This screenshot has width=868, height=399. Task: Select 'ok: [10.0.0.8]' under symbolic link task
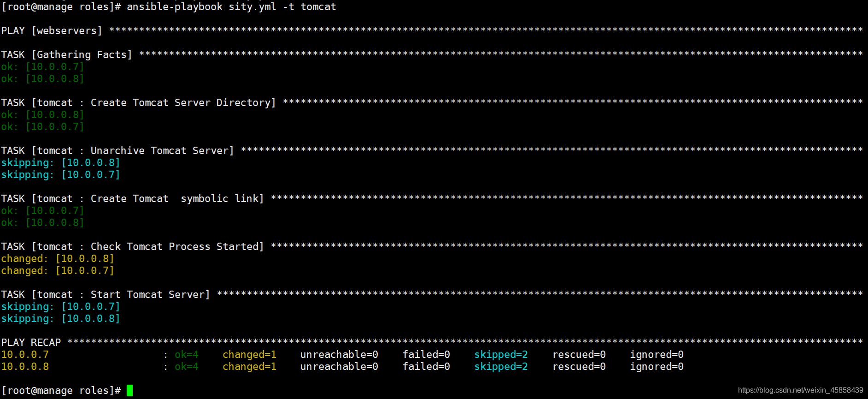[x=42, y=223]
